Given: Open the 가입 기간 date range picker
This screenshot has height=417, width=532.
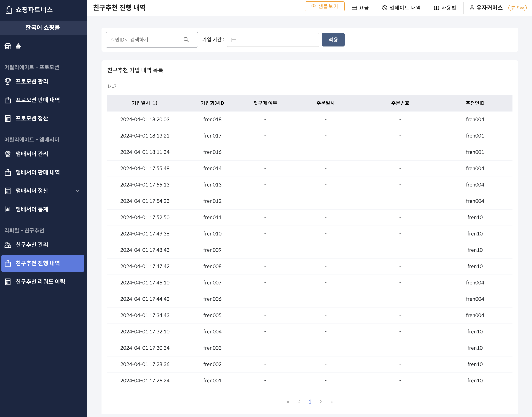Looking at the screenshot, I should point(272,40).
